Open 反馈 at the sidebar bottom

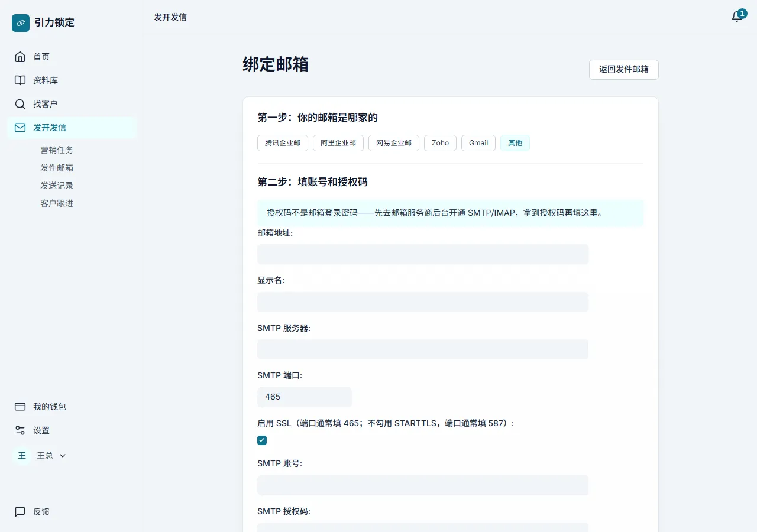click(x=72, y=512)
